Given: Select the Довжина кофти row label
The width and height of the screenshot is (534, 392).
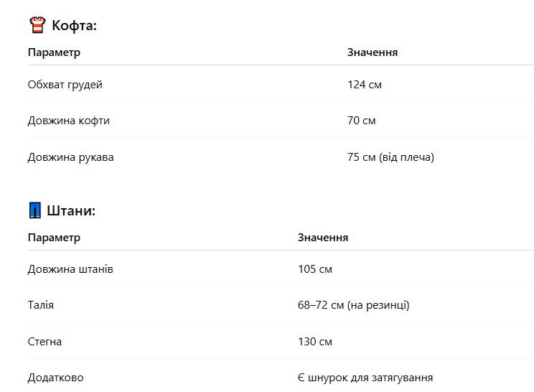Looking at the screenshot, I should 69,121.
